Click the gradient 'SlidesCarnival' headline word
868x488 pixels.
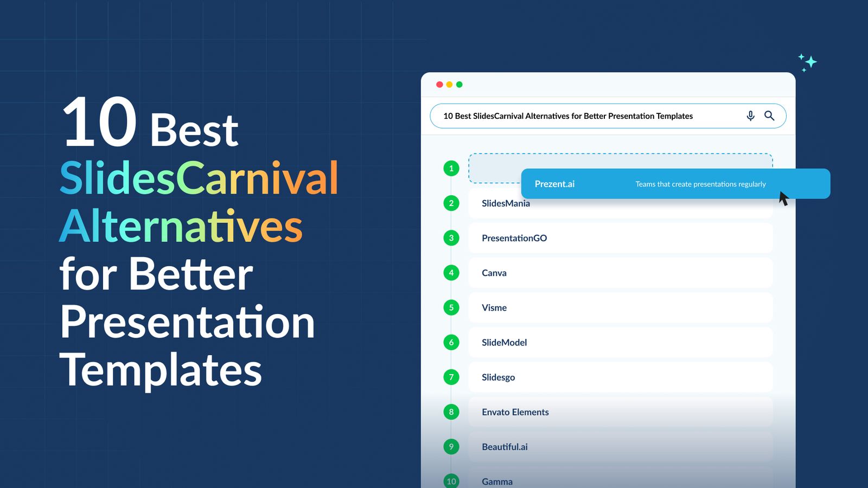(x=199, y=178)
